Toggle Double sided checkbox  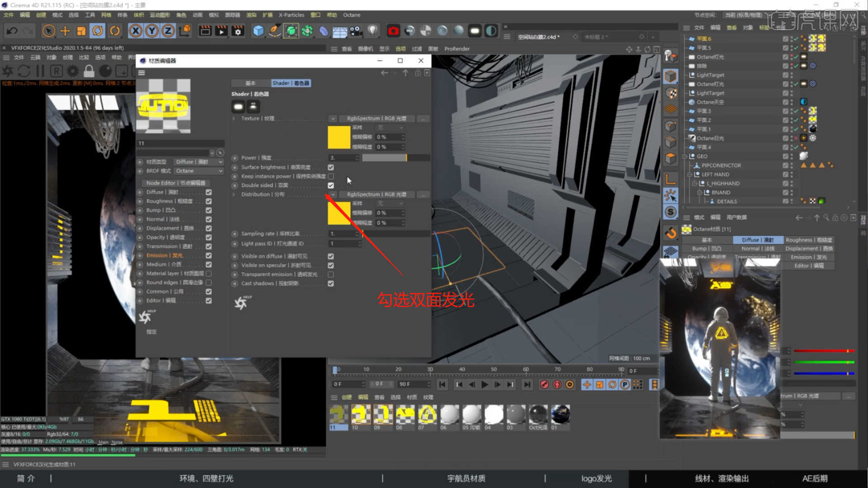(331, 186)
